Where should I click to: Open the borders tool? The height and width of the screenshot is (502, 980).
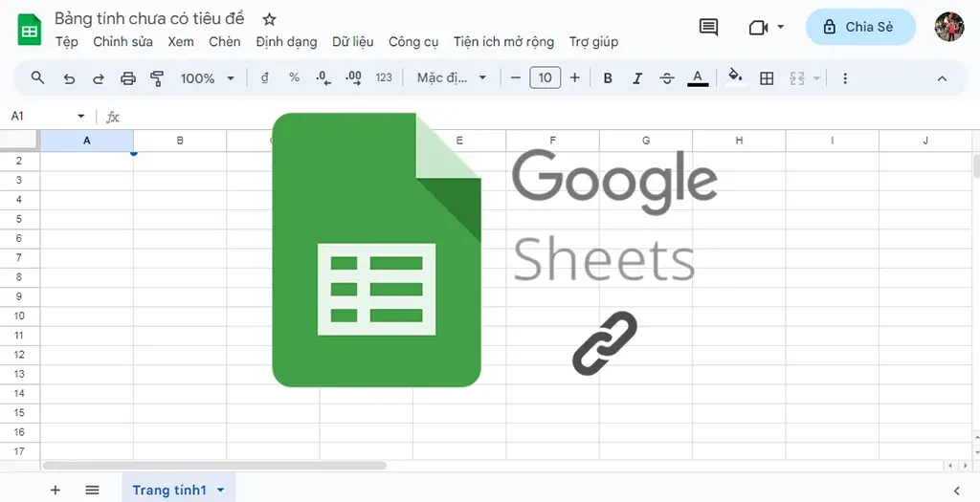click(x=767, y=78)
